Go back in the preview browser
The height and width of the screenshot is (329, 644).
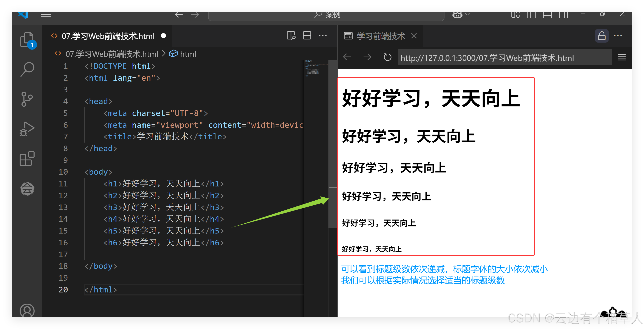(x=347, y=57)
